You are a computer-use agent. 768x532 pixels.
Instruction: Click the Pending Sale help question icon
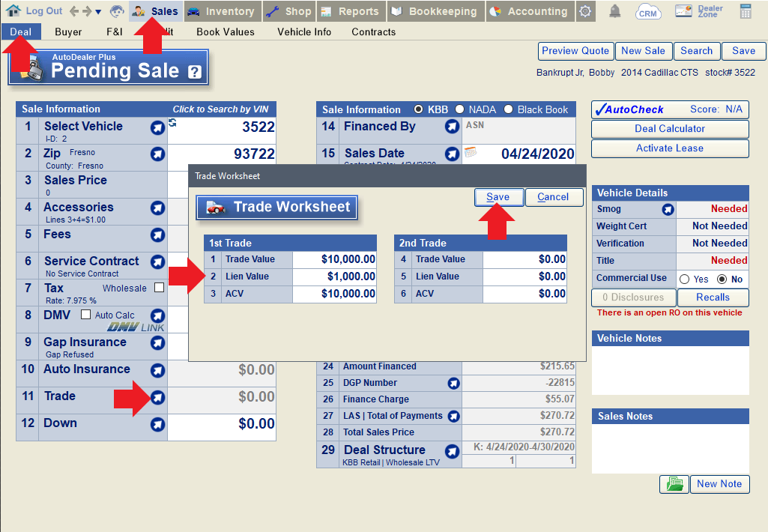click(195, 72)
